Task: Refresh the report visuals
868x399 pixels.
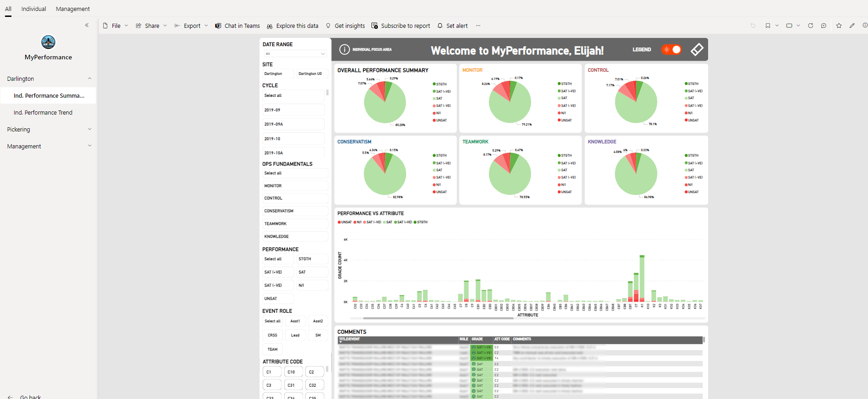Action: coord(810,26)
